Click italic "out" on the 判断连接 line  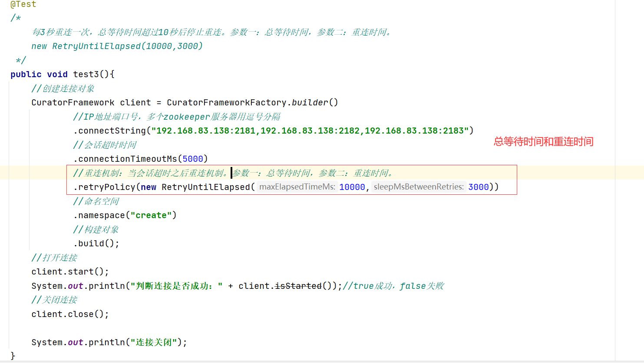(76, 286)
